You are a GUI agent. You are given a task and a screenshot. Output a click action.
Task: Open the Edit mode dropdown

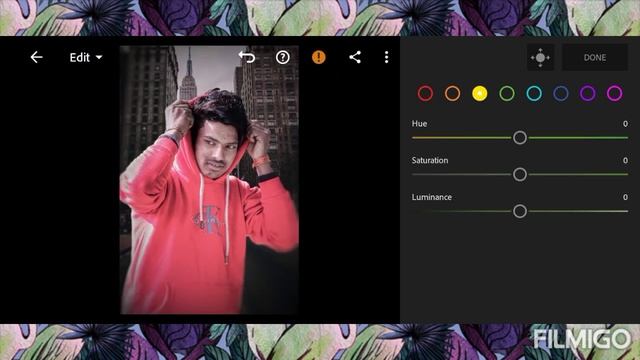pyautogui.click(x=86, y=58)
